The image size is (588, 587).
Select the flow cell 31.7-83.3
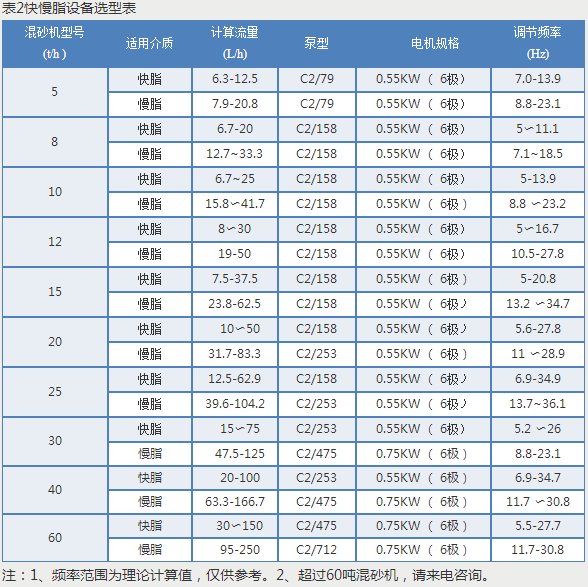coord(235,354)
